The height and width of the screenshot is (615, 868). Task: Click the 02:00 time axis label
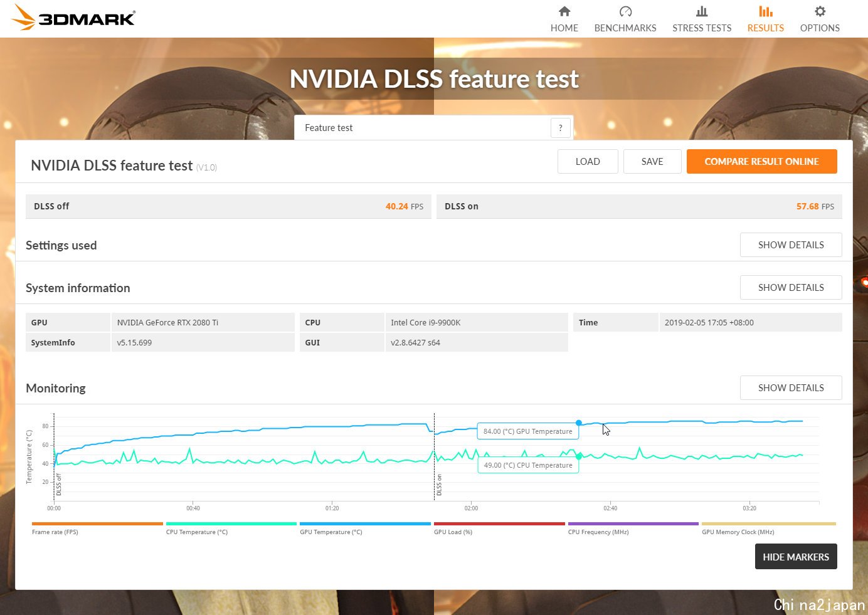pyautogui.click(x=471, y=508)
